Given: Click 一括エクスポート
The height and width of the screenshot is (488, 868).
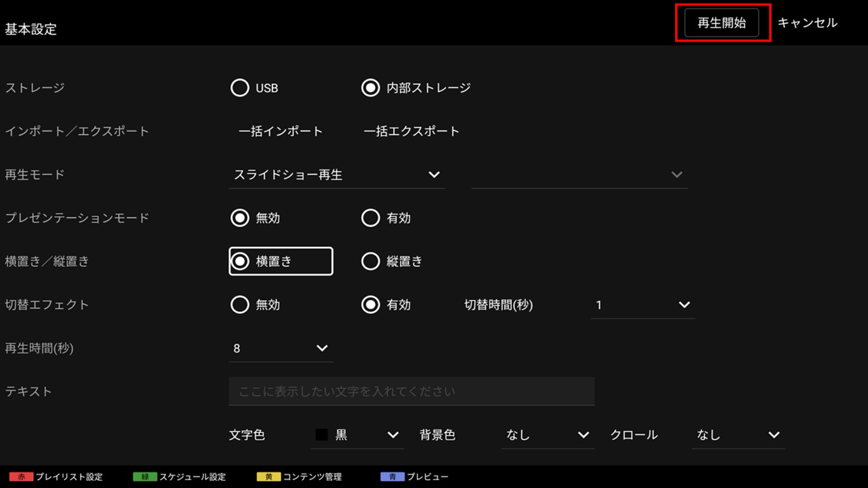Looking at the screenshot, I should pyautogui.click(x=411, y=131).
